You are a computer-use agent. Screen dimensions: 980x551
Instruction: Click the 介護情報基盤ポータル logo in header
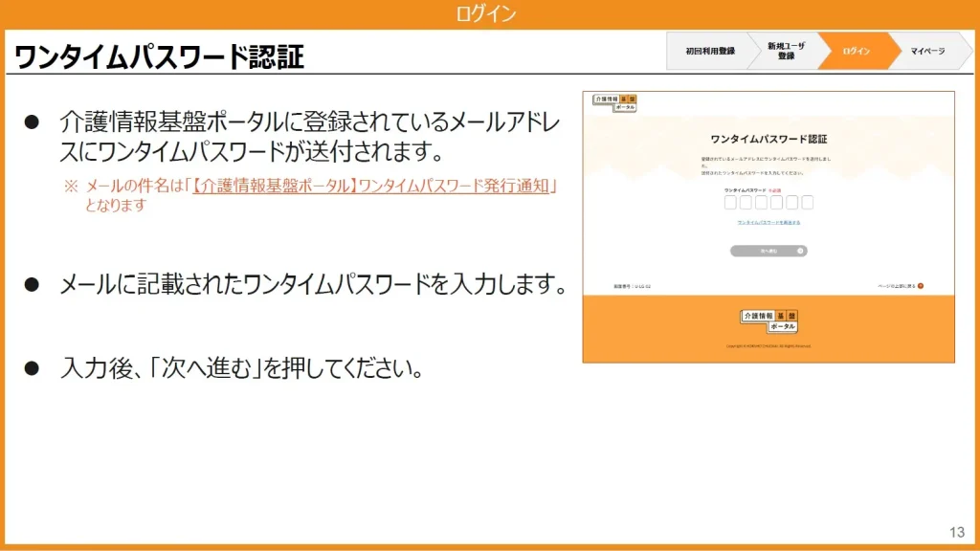click(613, 103)
